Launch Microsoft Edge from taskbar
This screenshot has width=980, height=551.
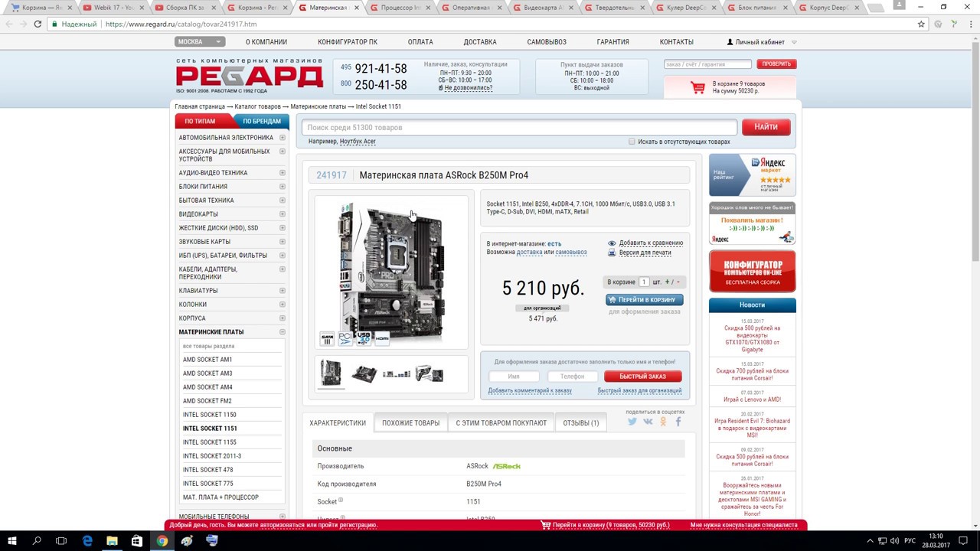click(87, 540)
